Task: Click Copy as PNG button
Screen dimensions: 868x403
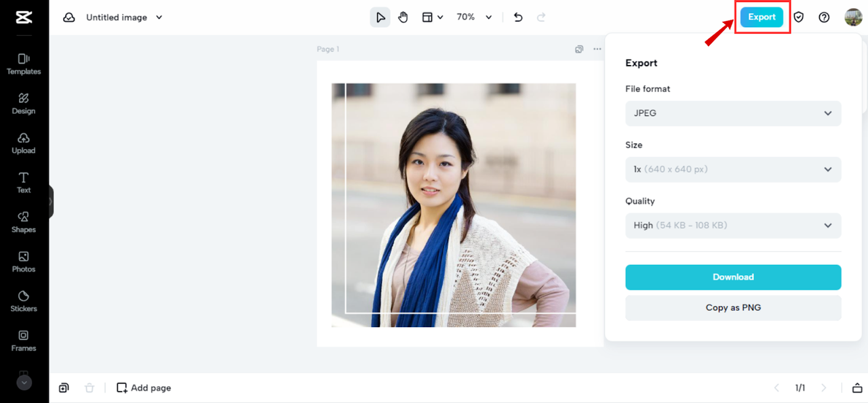Action: pyautogui.click(x=733, y=307)
